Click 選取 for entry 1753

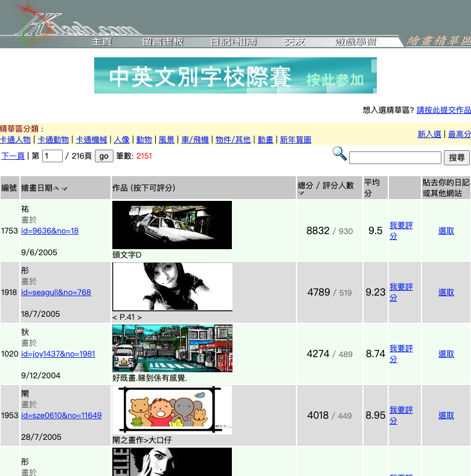pos(446,231)
